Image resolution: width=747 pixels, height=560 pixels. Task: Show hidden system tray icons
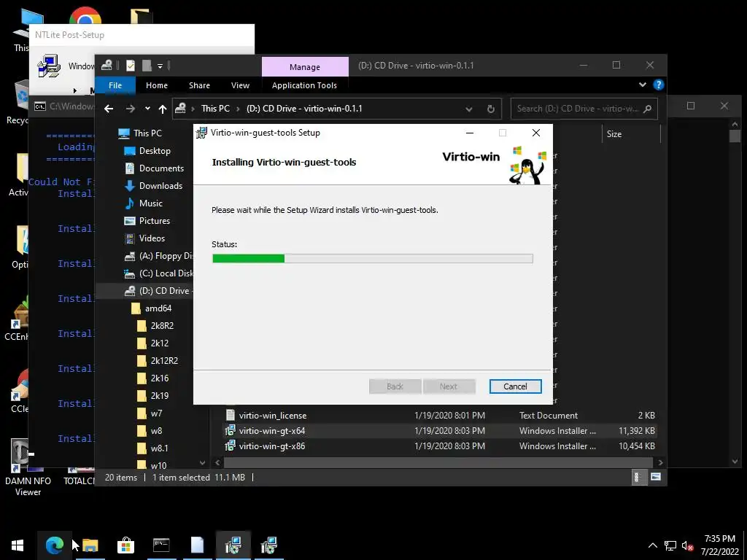[x=653, y=545]
